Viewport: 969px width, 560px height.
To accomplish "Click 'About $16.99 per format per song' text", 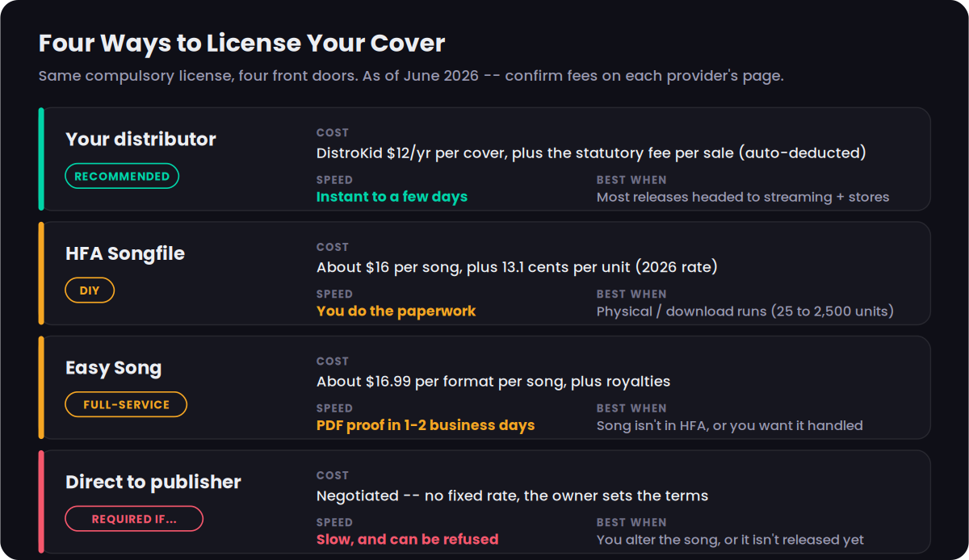I will [493, 381].
